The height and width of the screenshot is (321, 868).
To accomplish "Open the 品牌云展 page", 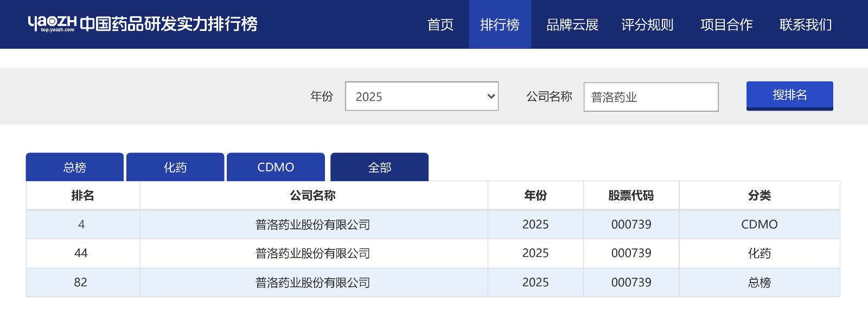I will tap(572, 25).
